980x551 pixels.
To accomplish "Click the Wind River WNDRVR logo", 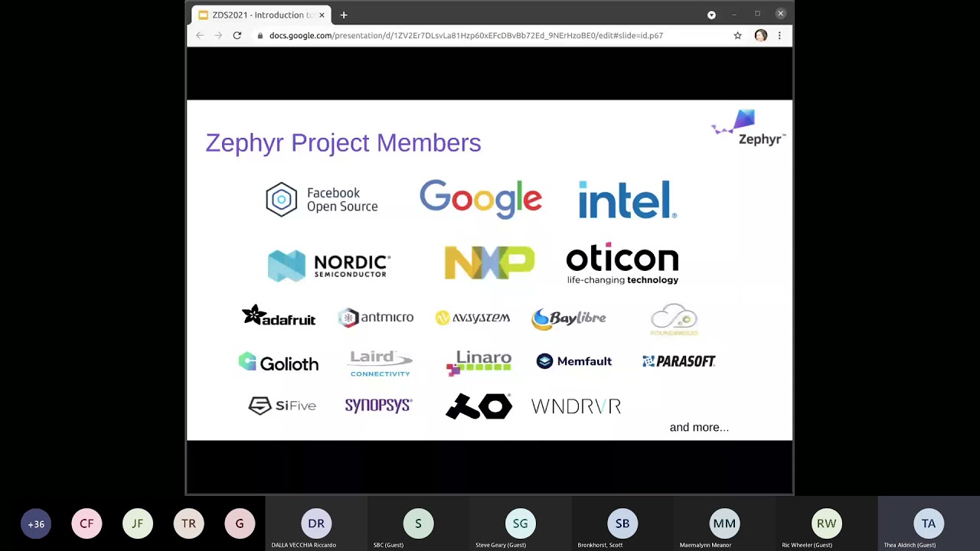I will point(576,406).
